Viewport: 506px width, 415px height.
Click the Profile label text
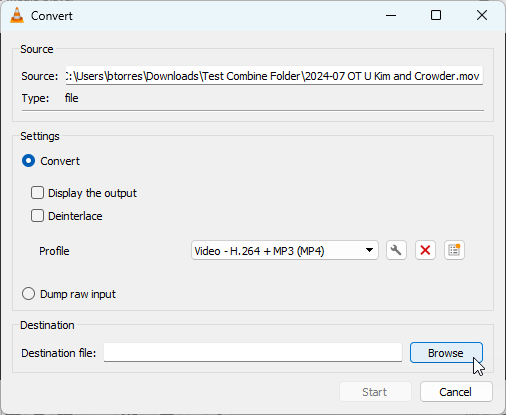[x=54, y=251]
